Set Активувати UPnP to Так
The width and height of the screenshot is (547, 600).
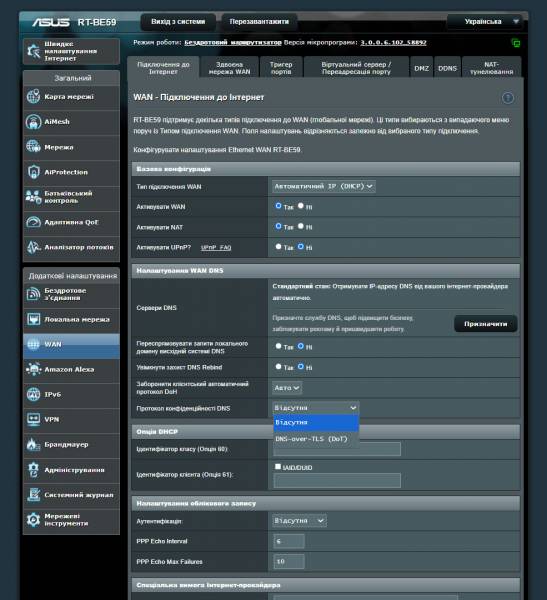(278, 247)
